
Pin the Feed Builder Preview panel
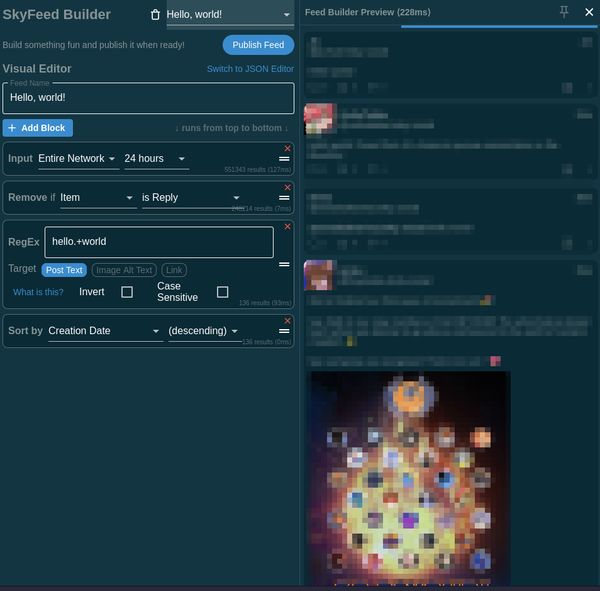pos(564,12)
